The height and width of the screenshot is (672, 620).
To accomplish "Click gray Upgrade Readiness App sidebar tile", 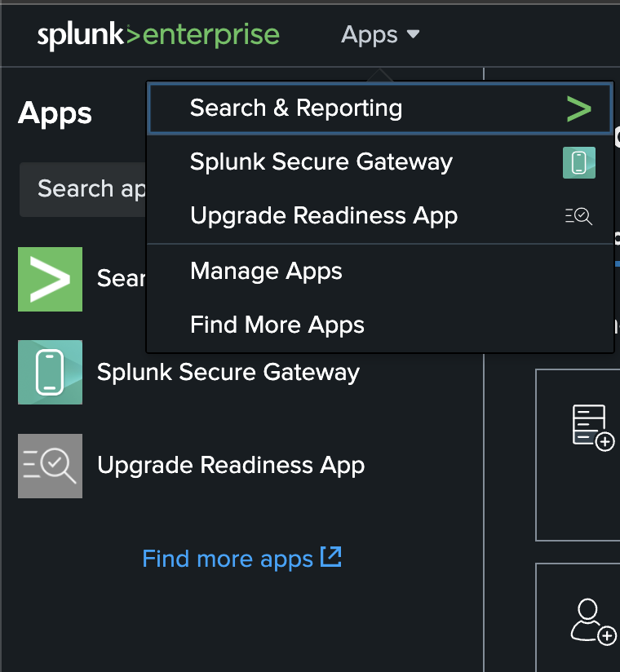I will point(50,466).
